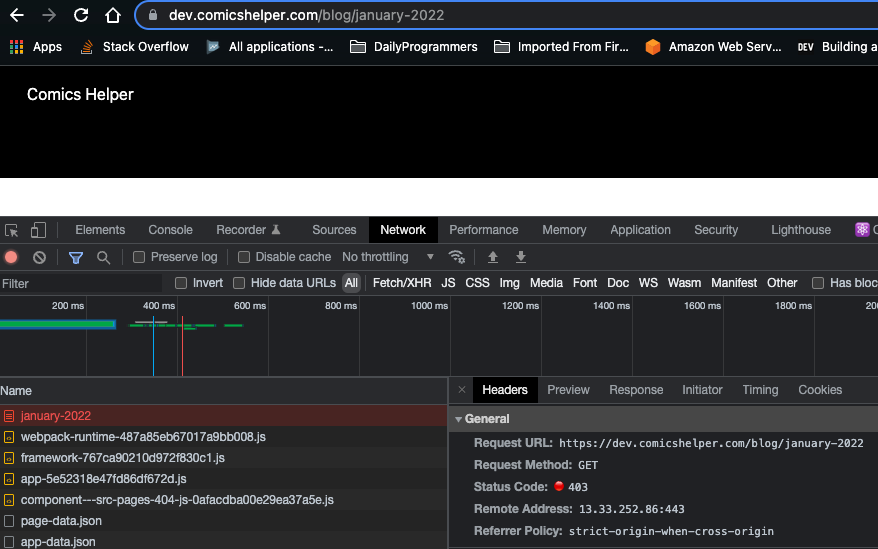Select the All request type filter

coord(351,283)
